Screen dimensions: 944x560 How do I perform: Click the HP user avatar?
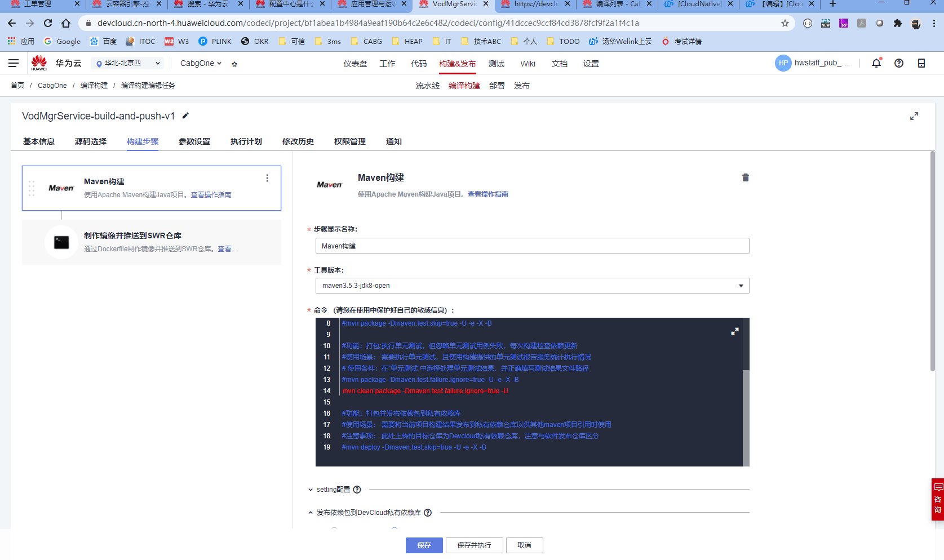click(x=783, y=63)
